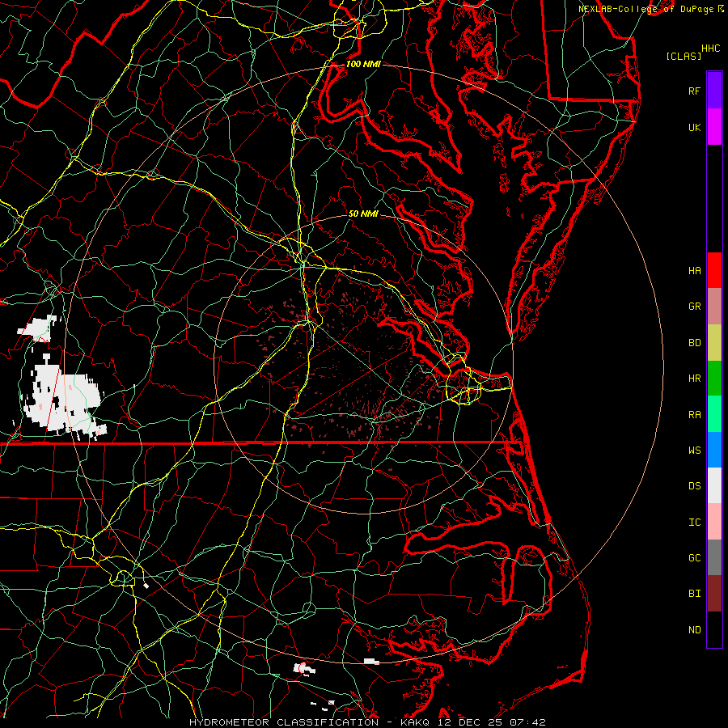Viewport: 728px width, 728px height.
Task: Click the small white echo near bottom center
Action: click(x=304, y=669)
